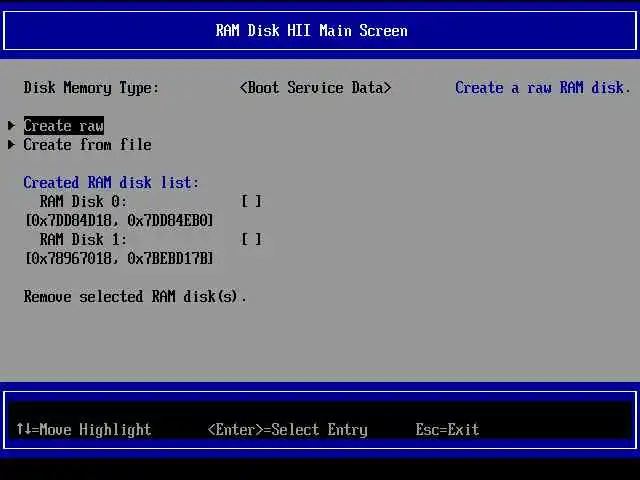
Task: Click address range 0x78967018, 0x7BEBD17B
Action: pos(119,258)
